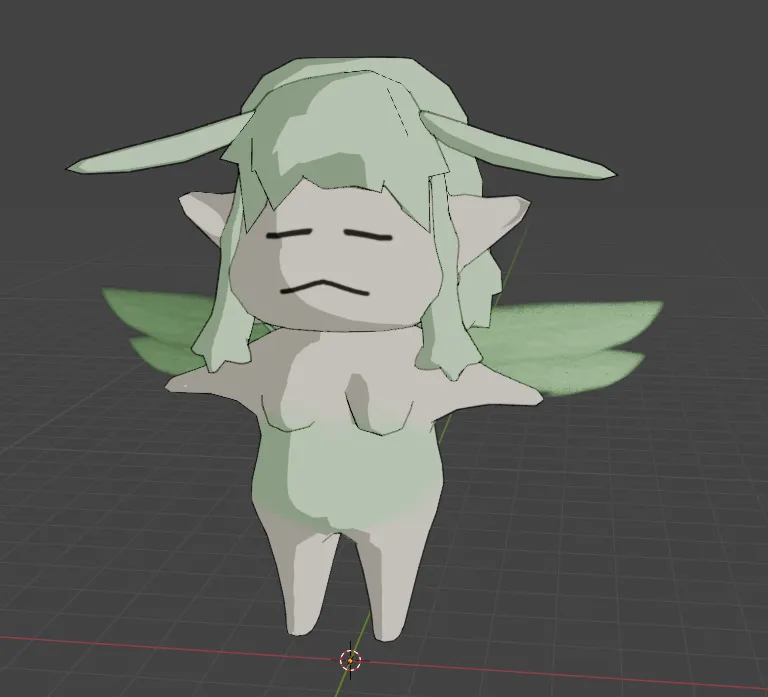Select the green wing behind the right arm
Viewport: 768px width, 697px height.
click(x=568, y=345)
